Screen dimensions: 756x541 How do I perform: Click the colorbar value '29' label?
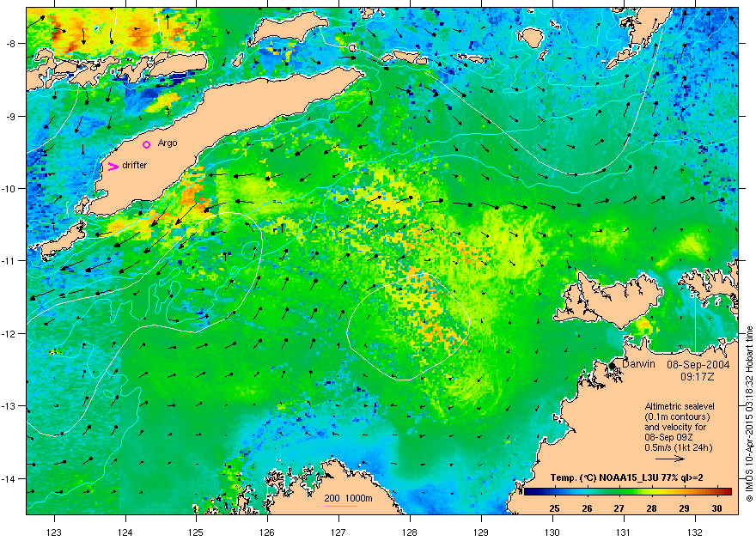point(684,508)
